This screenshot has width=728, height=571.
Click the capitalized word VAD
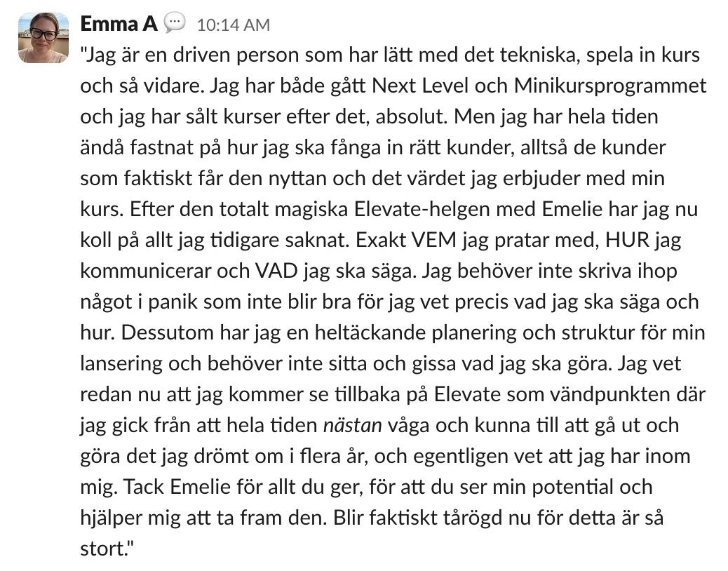click(276, 271)
